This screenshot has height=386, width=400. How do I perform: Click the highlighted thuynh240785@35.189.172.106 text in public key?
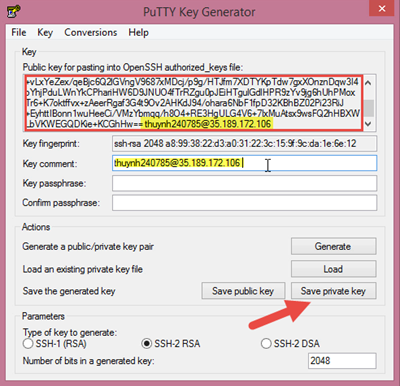pos(208,124)
